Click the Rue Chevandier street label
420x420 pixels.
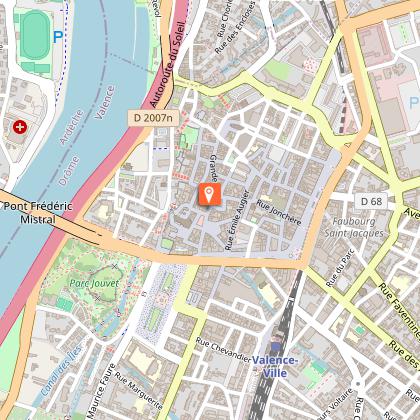pos(223,350)
